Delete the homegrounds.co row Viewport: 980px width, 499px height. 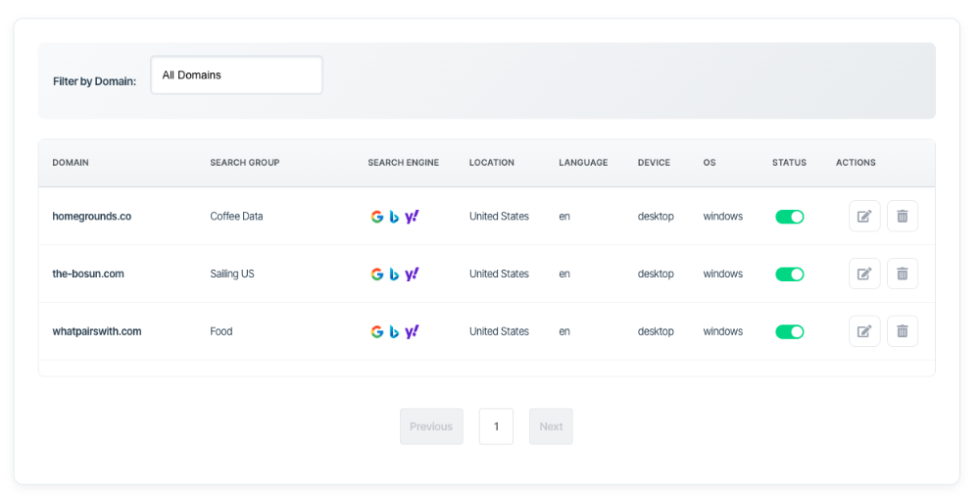click(903, 217)
